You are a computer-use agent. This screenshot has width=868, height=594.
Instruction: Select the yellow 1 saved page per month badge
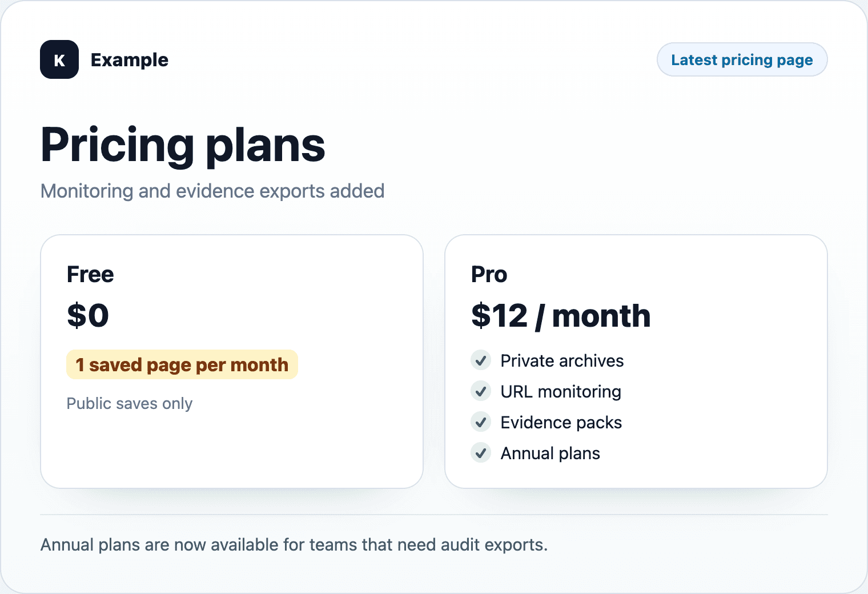(182, 364)
